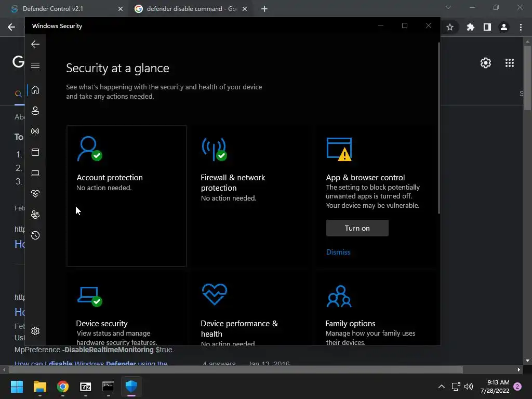Open Protection history sidebar icon
The width and height of the screenshot is (532, 399).
click(35, 235)
